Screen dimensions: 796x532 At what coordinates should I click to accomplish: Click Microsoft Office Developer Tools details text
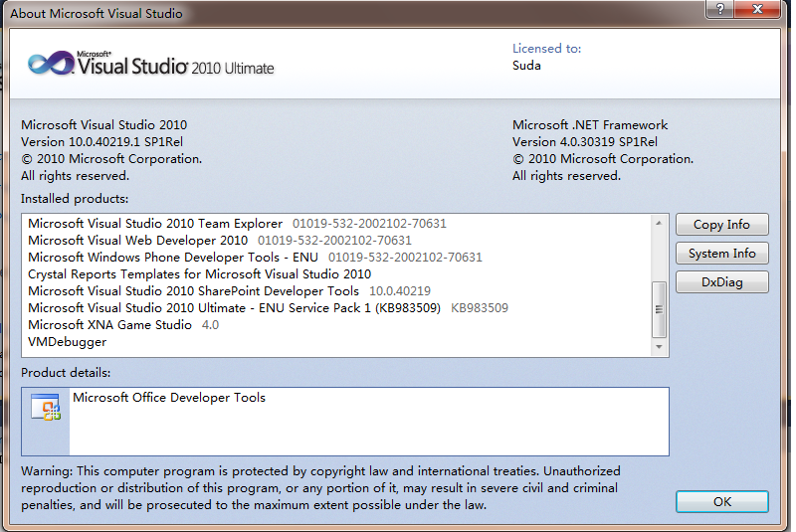pyautogui.click(x=169, y=398)
